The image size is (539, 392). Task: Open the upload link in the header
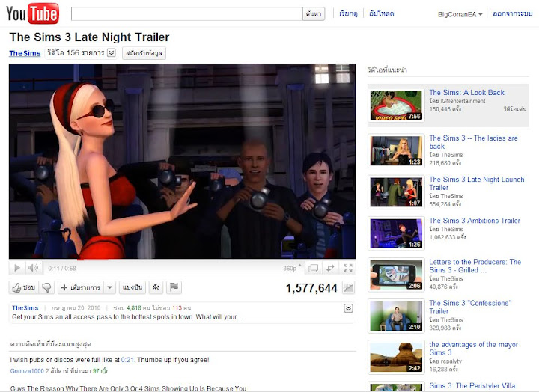(381, 13)
